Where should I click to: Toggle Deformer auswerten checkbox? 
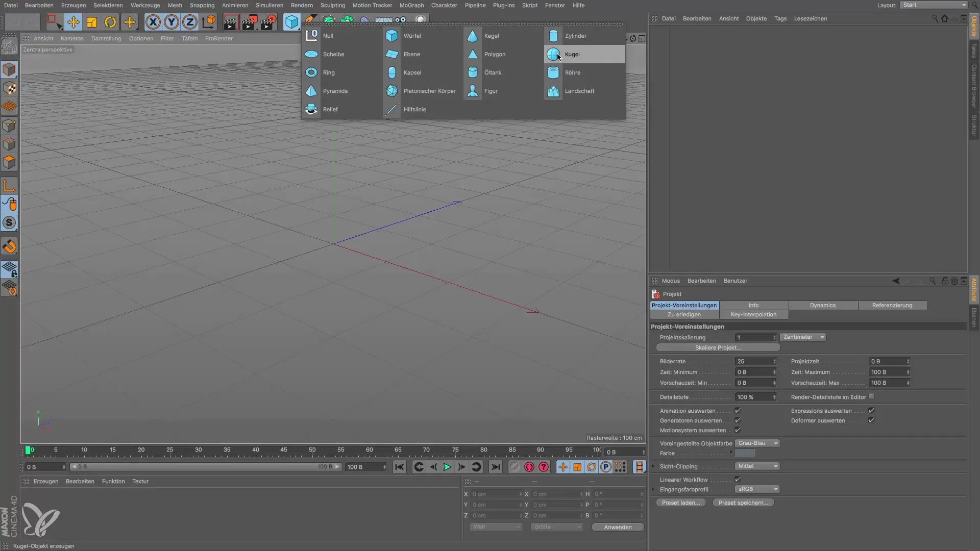[871, 420]
